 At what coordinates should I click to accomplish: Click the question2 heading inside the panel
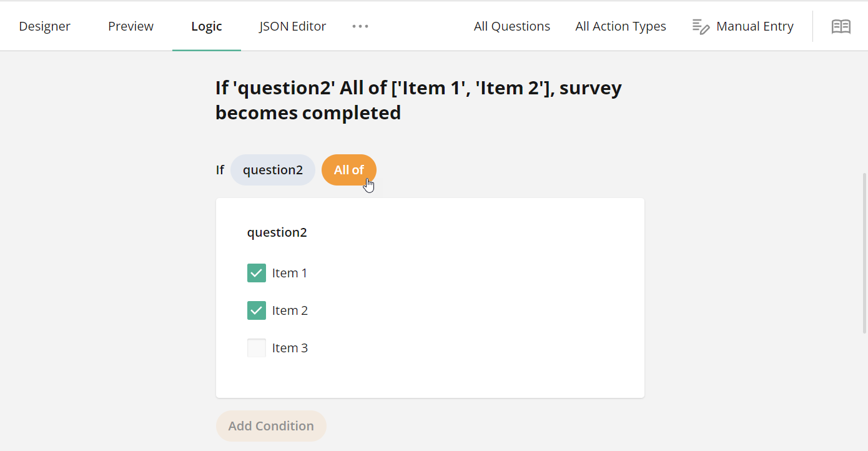point(277,232)
